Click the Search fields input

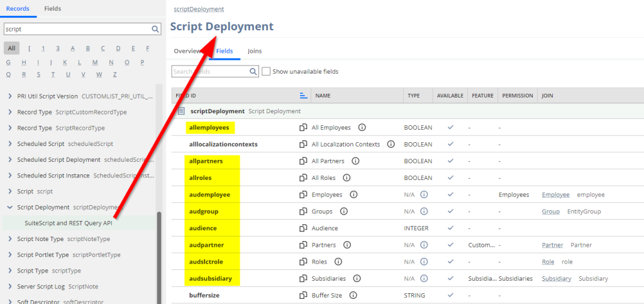pyautogui.click(x=211, y=72)
